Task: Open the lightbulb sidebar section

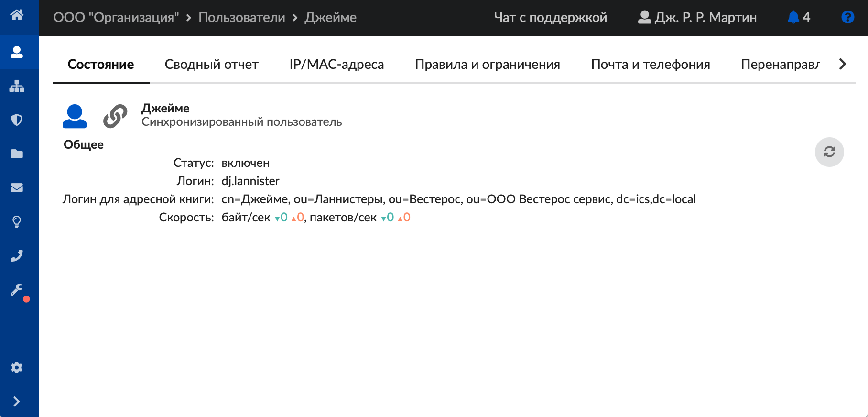Action: click(x=17, y=221)
